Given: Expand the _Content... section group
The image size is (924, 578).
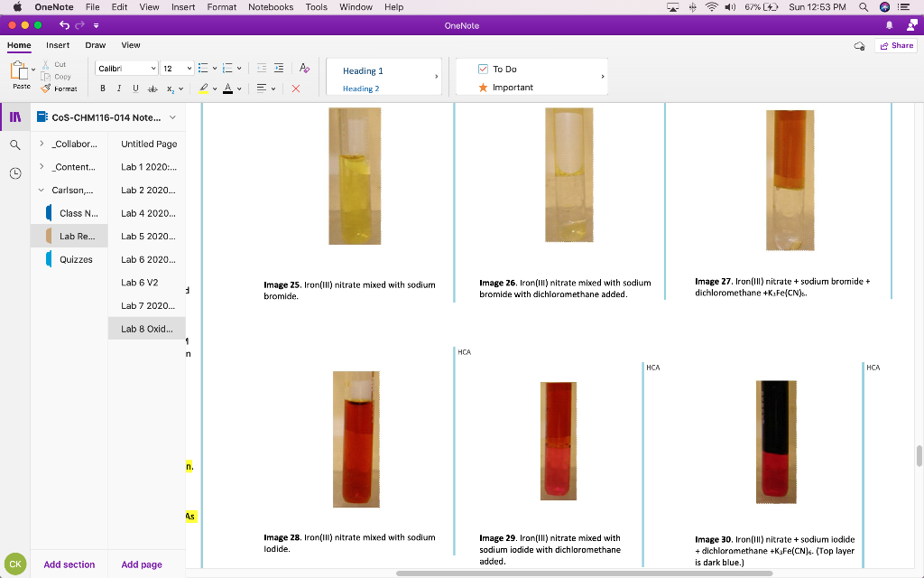Looking at the screenshot, I should (42, 166).
